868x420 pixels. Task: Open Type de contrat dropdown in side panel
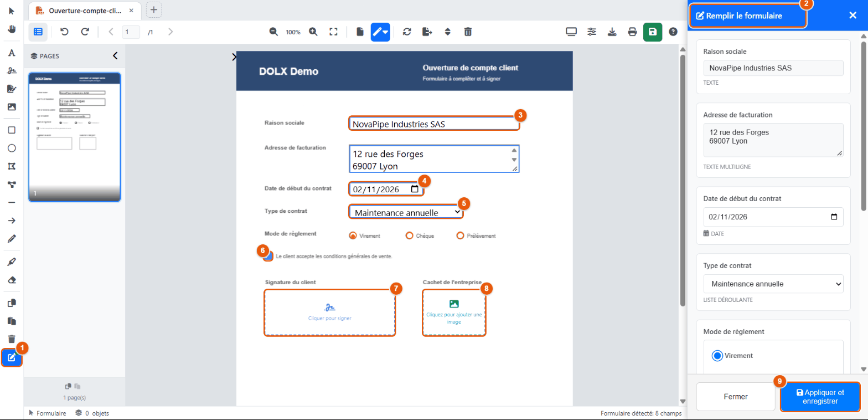[x=773, y=284]
